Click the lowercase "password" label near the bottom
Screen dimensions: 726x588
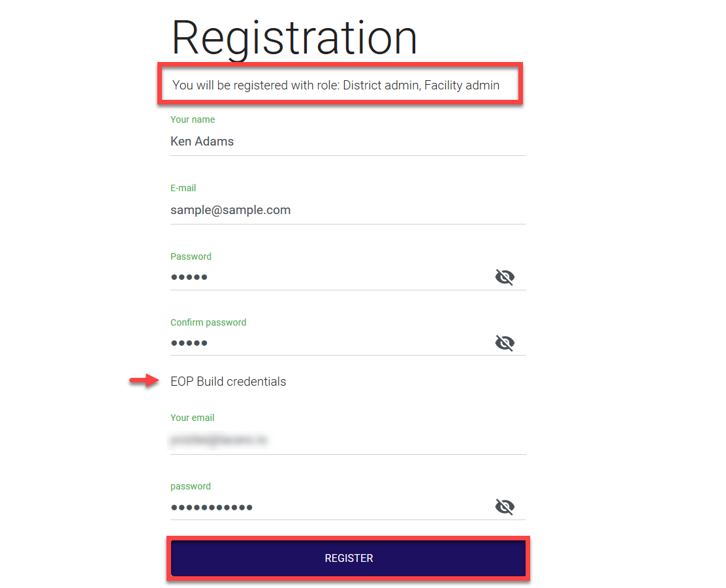tap(190, 486)
